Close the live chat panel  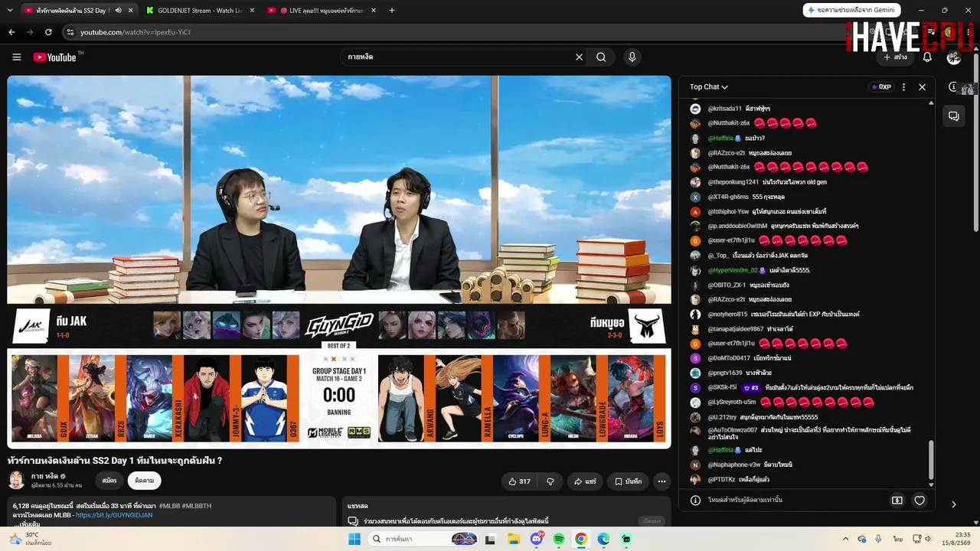point(922,87)
